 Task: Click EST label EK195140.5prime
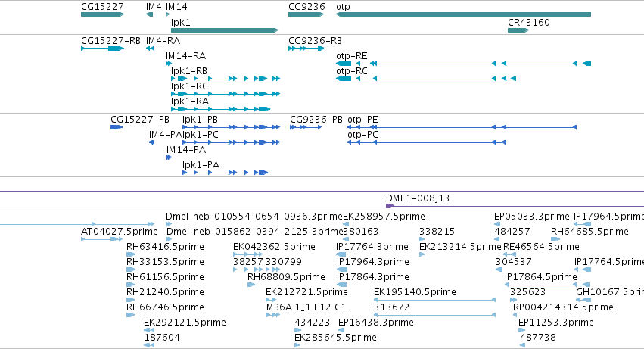tap(415, 293)
